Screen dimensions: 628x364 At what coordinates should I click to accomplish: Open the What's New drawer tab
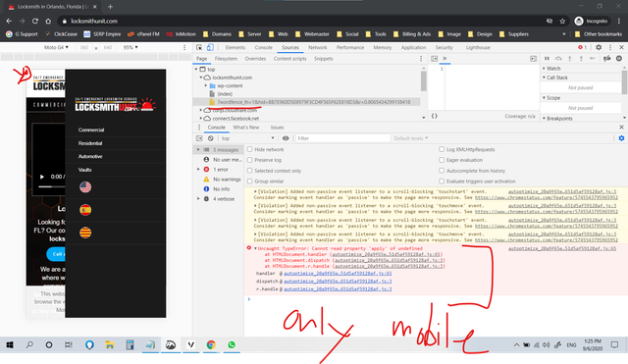point(246,128)
